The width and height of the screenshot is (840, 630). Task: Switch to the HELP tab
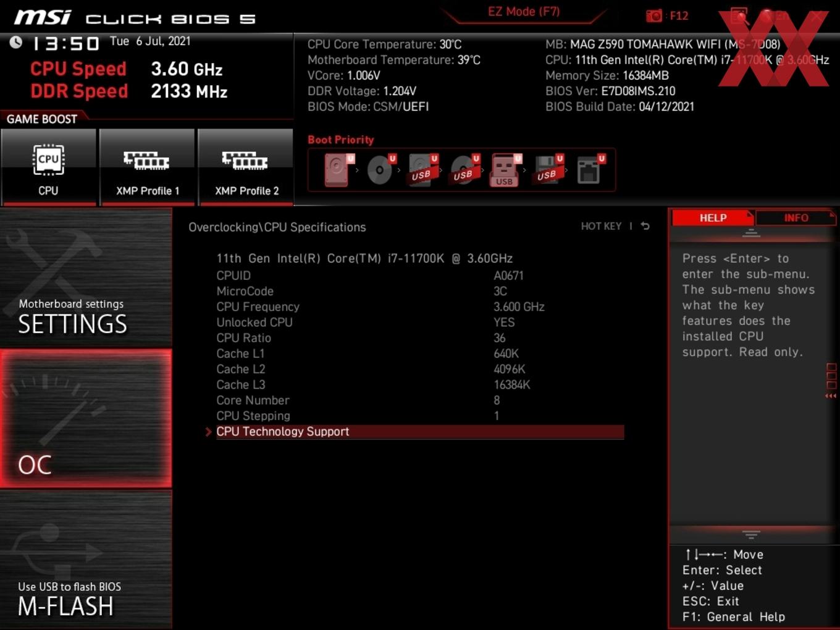[713, 218]
